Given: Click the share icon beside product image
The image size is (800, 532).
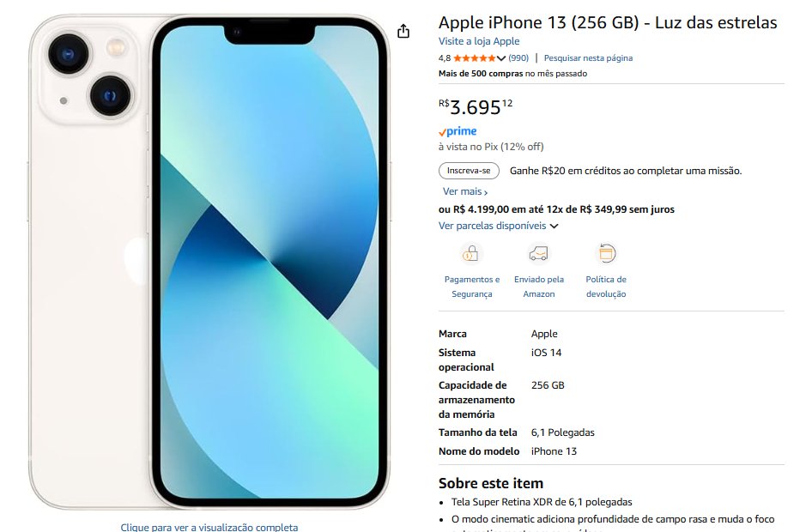Looking at the screenshot, I should coord(403,31).
